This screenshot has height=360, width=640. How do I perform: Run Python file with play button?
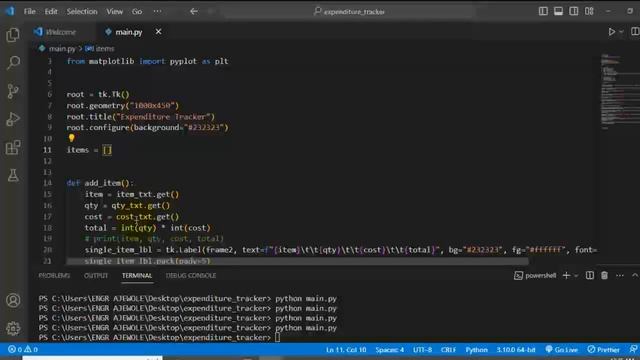(x=611, y=32)
